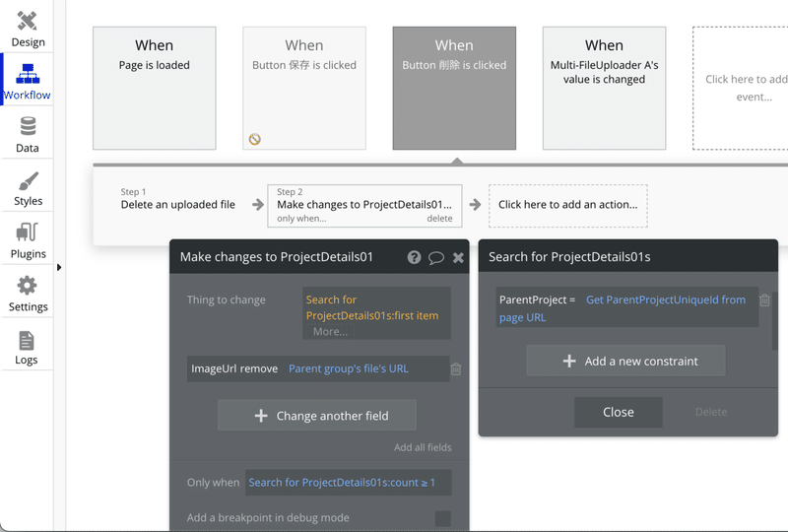The height and width of the screenshot is (532, 788).
Task: Click the disabled icon on Button 保存 event
Action: tap(255, 139)
